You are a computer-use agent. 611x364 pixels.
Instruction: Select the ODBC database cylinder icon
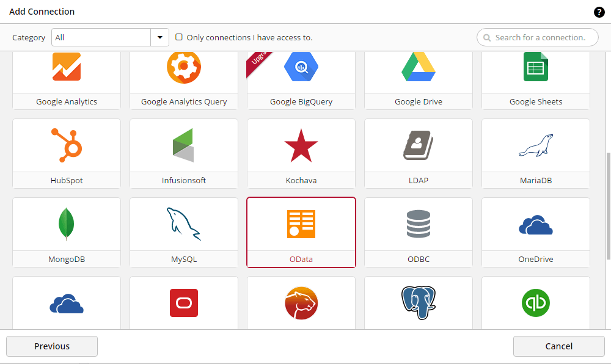(419, 224)
